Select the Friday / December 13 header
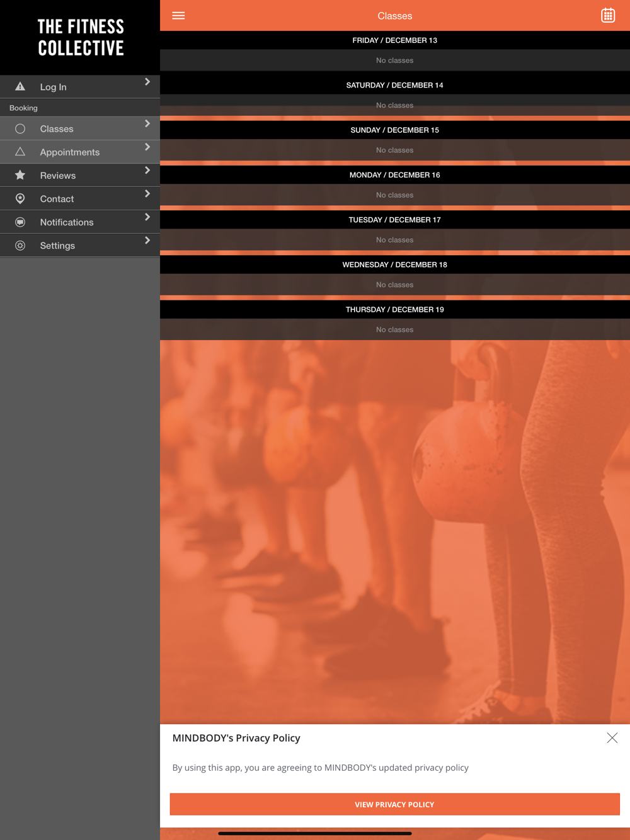This screenshot has height=840, width=630. pos(395,40)
